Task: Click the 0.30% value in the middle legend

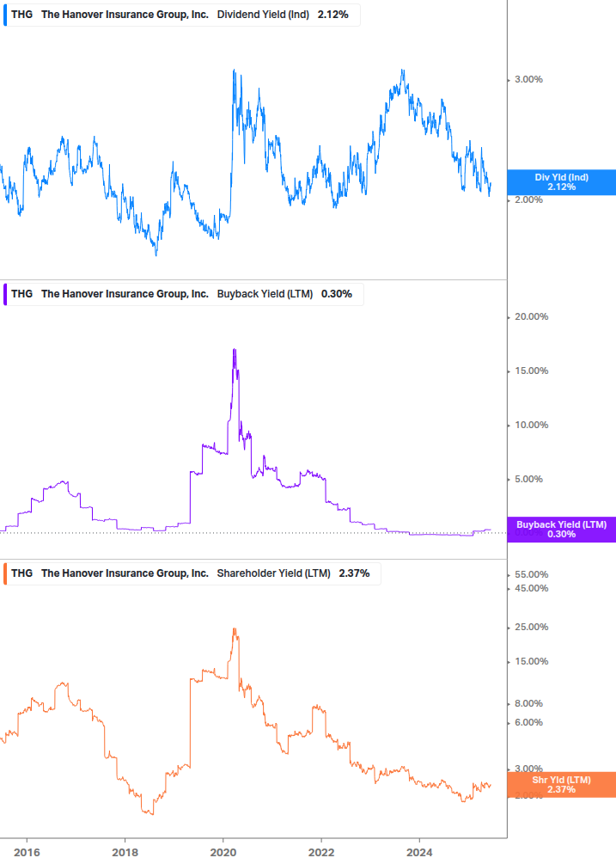Action: coord(336,294)
